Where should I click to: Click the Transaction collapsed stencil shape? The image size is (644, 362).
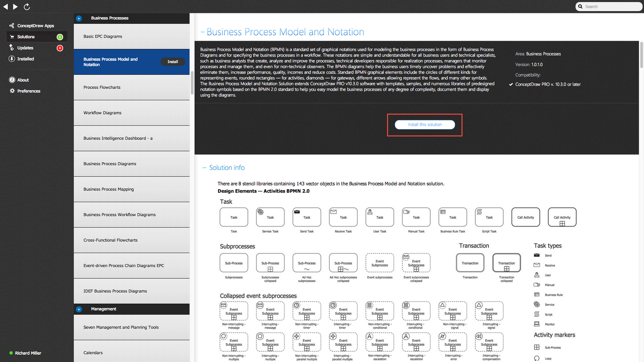[507, 263]
